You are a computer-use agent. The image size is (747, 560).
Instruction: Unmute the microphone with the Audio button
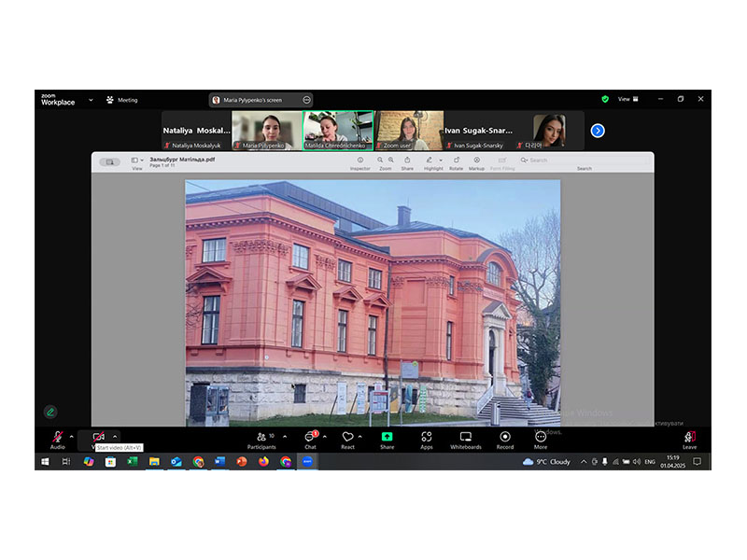pyautogui.click(x=58, y=440)
